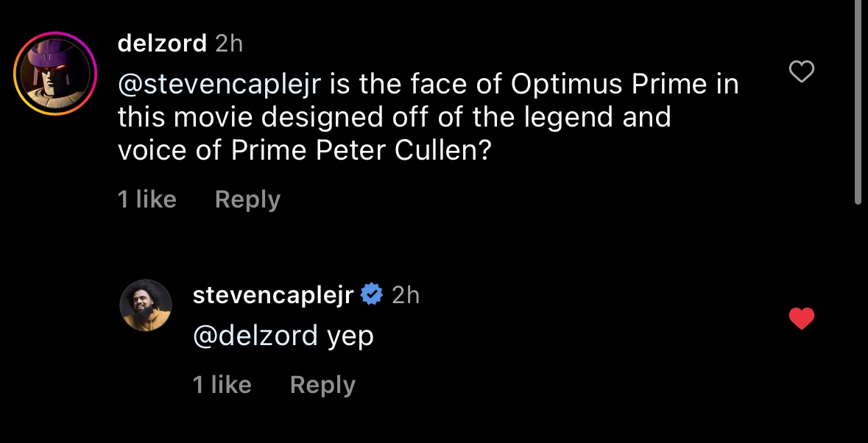Open stevencaplejr username in the reply
This screenshot has width=868, height=443.
pyautogui.click(x=273, y=295)
